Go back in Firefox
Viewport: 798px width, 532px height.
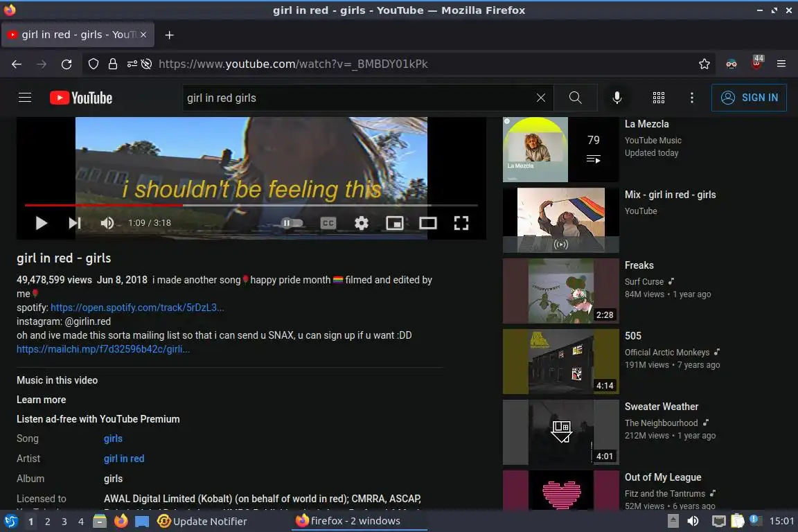click(17, 64)
